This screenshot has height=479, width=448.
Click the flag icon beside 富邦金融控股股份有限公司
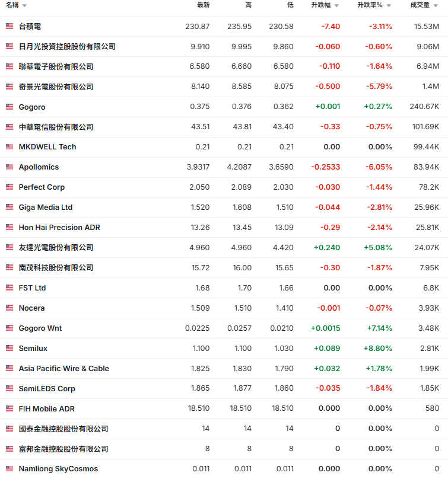(9, 449)
